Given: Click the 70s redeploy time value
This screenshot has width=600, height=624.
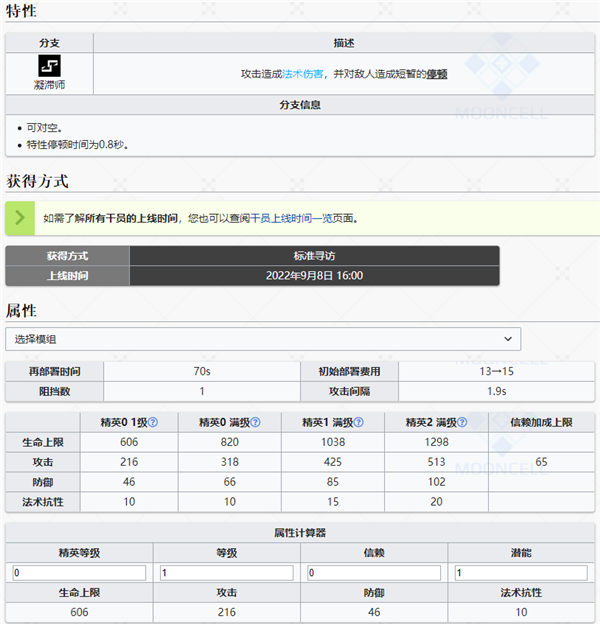Looking at the screenshot, I should 202,371.
